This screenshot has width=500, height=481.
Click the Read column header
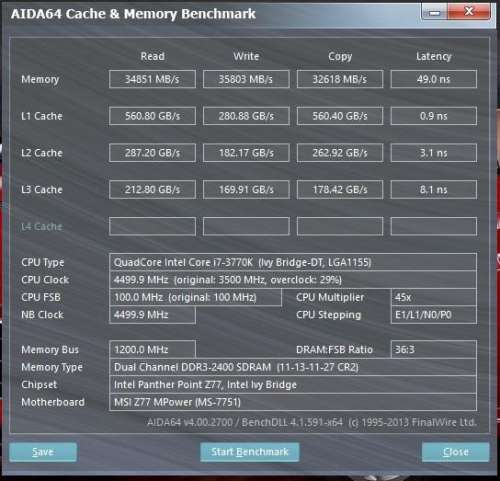tap(152, 56)
